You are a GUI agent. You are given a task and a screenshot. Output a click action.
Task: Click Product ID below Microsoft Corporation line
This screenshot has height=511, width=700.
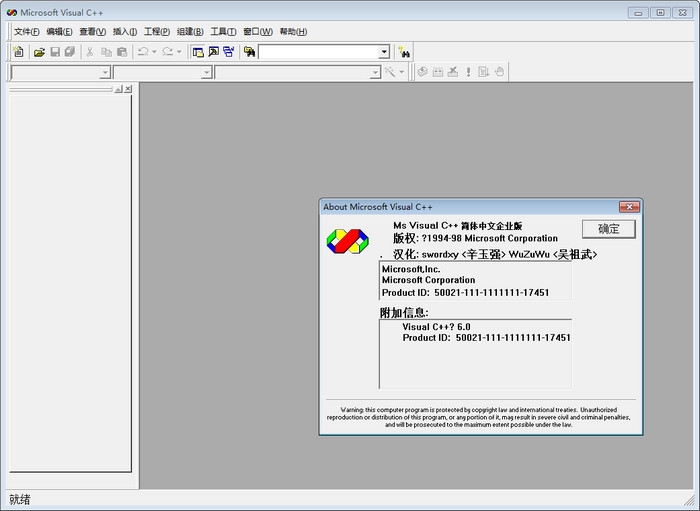tap(465, 293)
